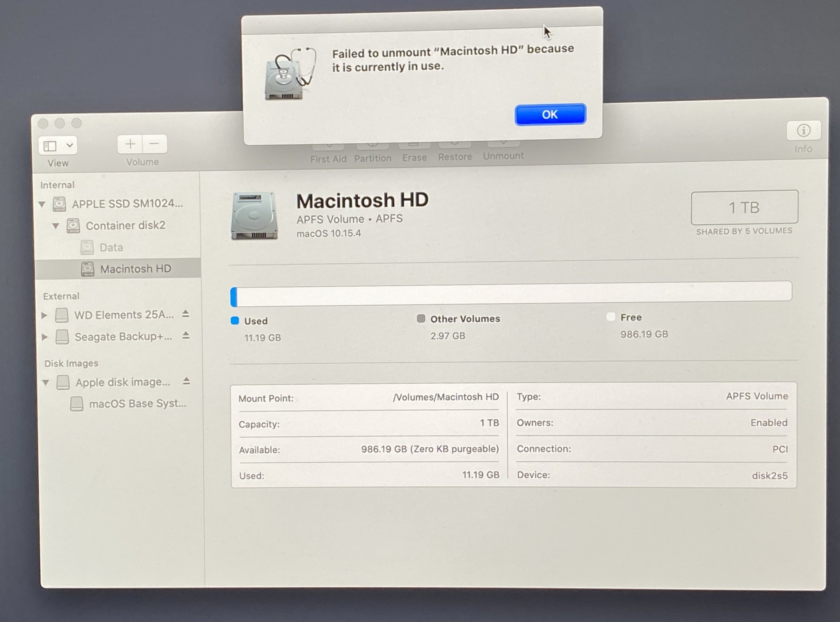Click the Data volume icon
Screen dimensions: 840x622
tap(87, 247)
